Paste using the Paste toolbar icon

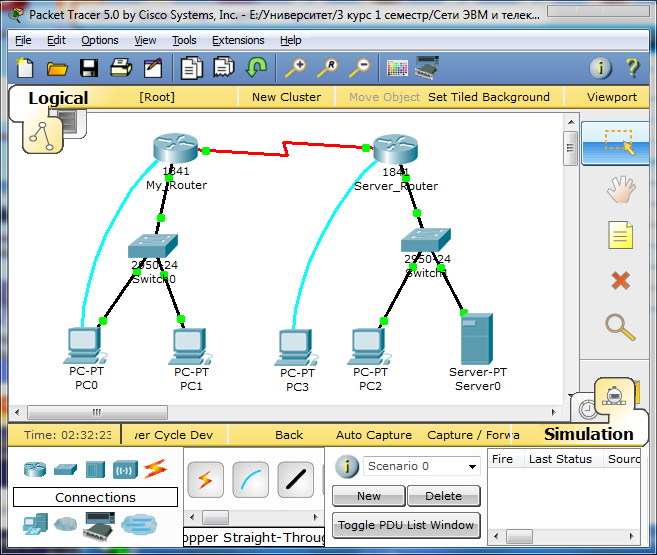click(224, 67)
